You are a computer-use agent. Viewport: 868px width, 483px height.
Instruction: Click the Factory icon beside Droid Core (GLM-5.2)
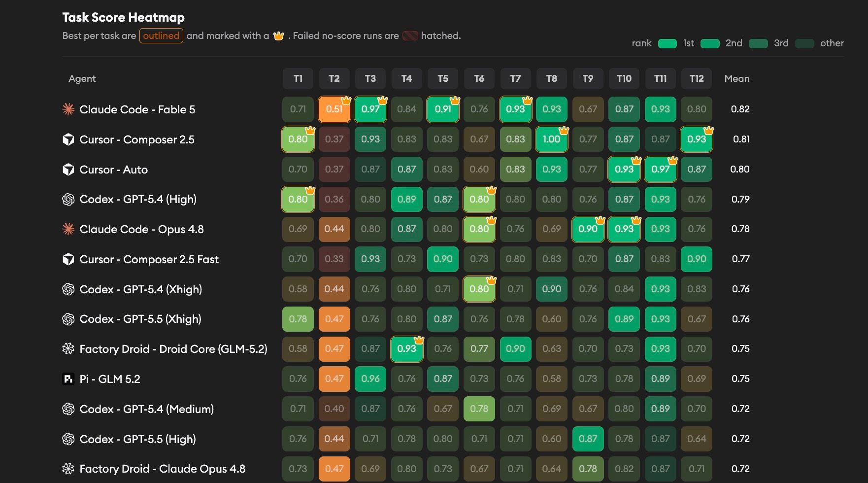(68, 349)
